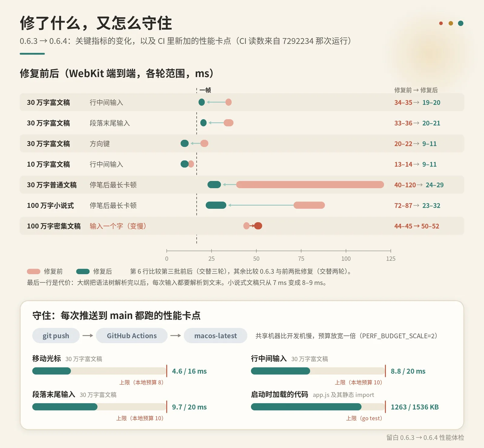484x448 pixels.
Task: Click the red 输入一个字（变慢）label
Action: pyautogui.click(x=118, y=226)
